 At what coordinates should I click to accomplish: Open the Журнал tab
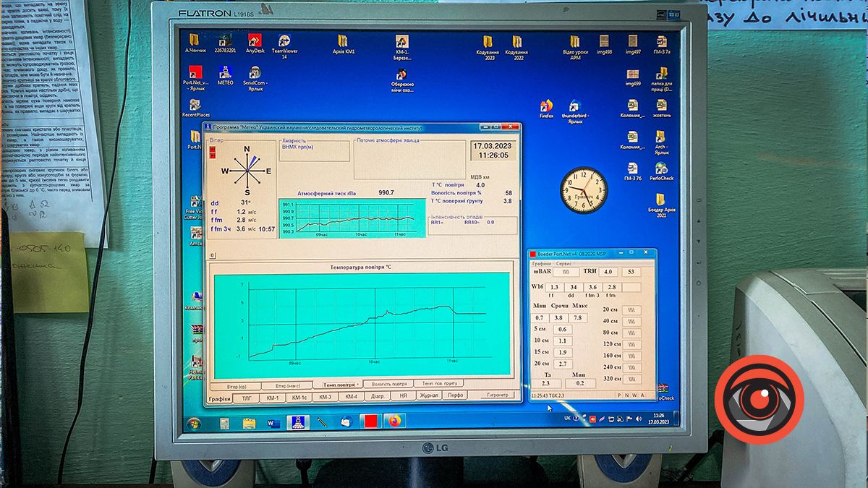tap(429, 397)
